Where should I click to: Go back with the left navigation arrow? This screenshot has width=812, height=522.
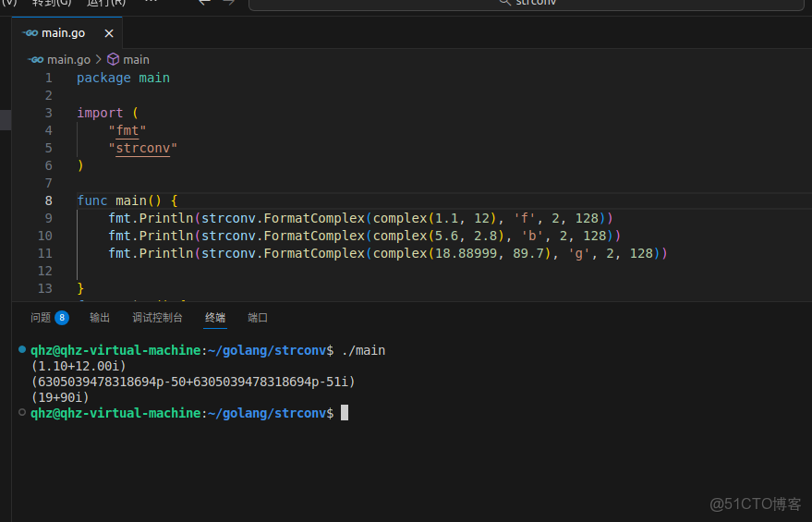coord(204,3)
